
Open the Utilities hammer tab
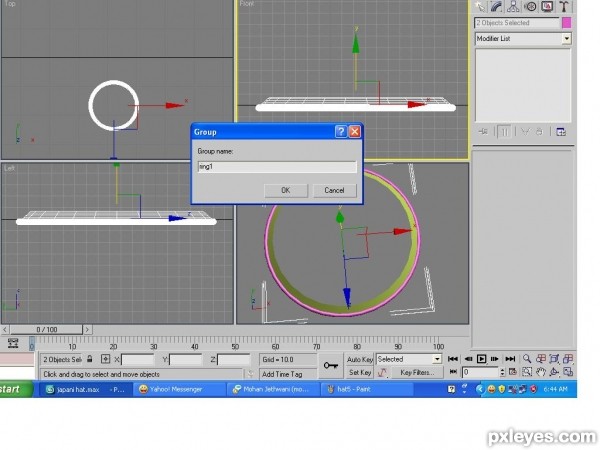click(564, 7)
